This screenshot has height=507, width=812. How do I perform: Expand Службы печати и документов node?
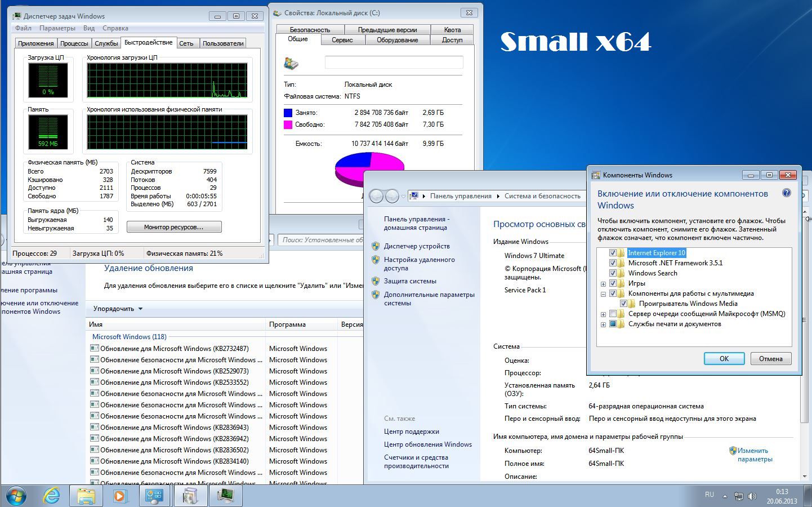click(x=603, y=324)
